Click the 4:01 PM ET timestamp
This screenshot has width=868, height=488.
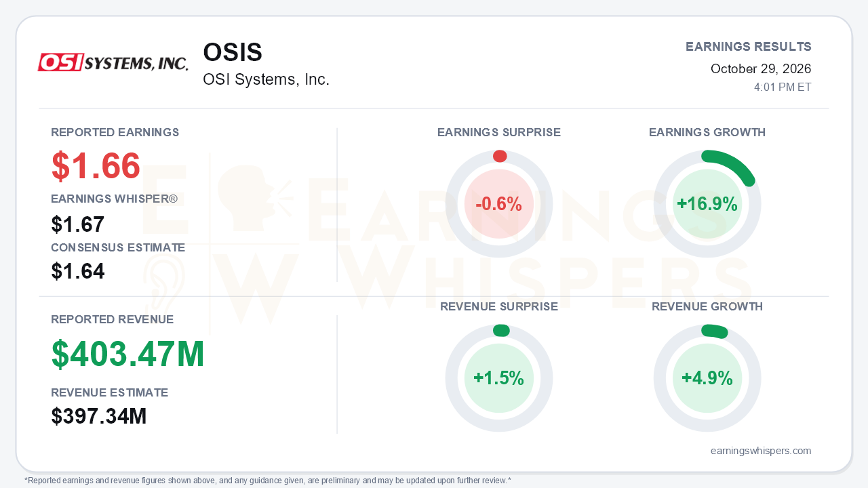pyautogui.click(x=783, y=87)
